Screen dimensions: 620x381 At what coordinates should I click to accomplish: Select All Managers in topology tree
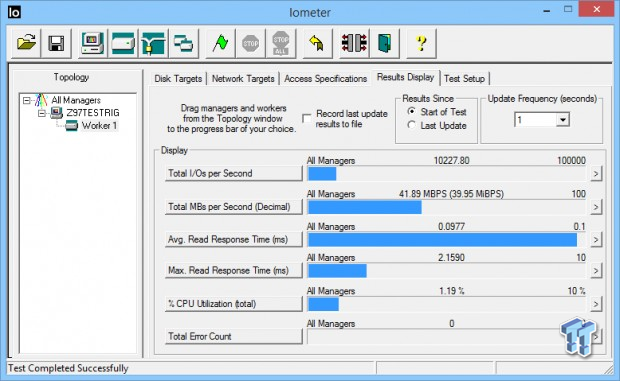point(76,100)
